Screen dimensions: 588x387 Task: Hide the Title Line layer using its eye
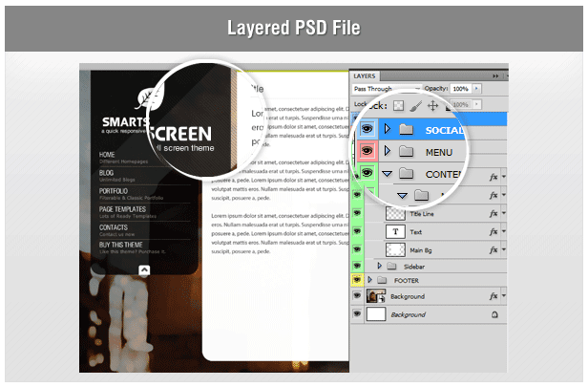(357, 213)
